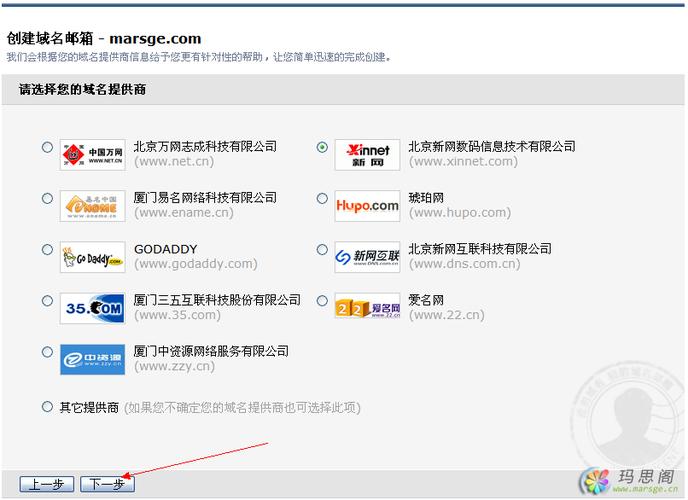The image size is (688, 500).
Task: Select the 北京万网志成科技有限公司 radio button
Action: [47, 147]
